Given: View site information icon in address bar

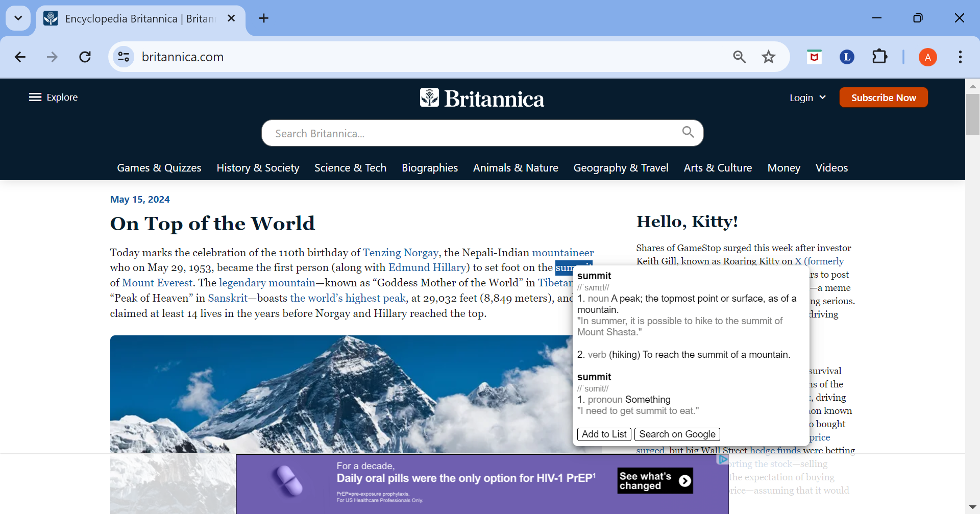Looking at the screenshot, I should pyautogui.click(x=124, y=57).
